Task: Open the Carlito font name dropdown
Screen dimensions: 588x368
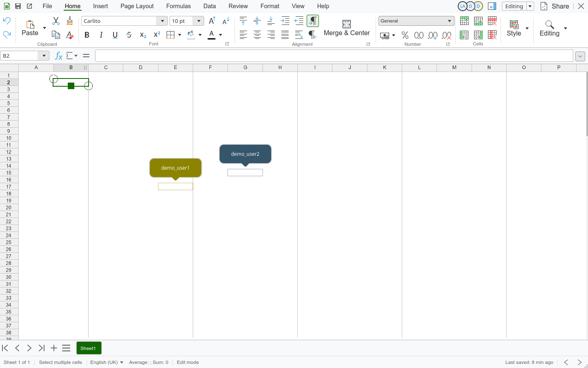Action: point(163,21)
